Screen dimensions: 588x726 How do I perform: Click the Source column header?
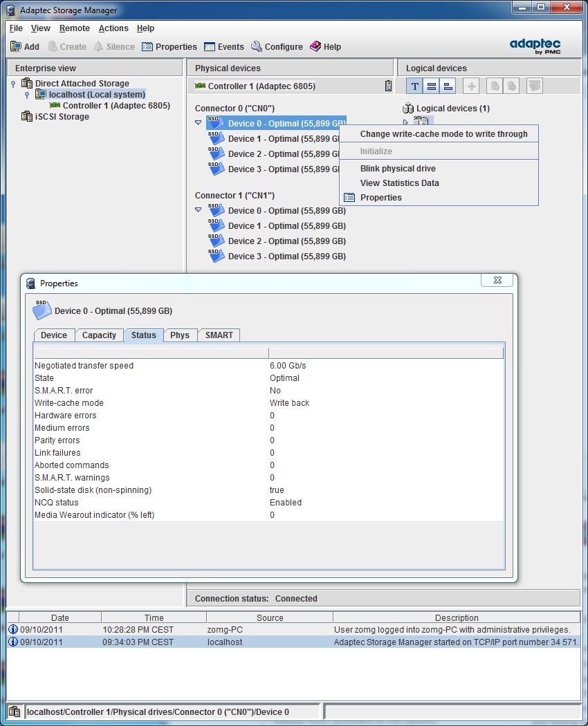270,617
